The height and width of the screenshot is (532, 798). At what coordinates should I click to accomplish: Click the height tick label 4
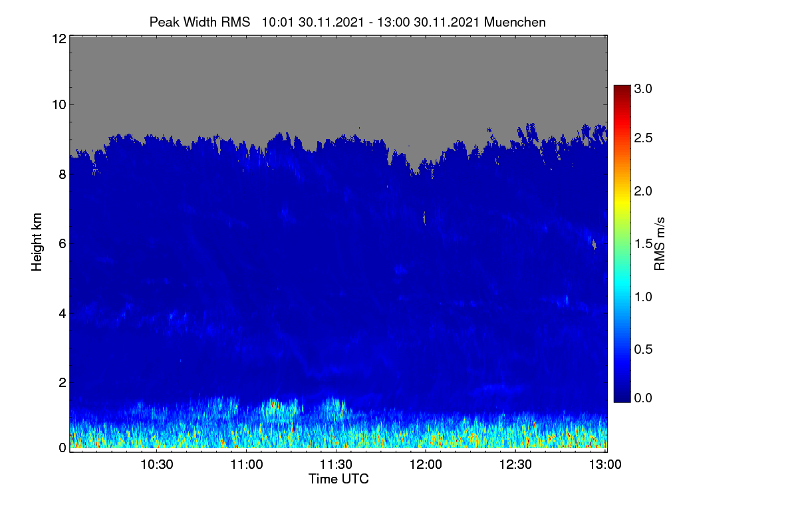click(x=62, y=313)
